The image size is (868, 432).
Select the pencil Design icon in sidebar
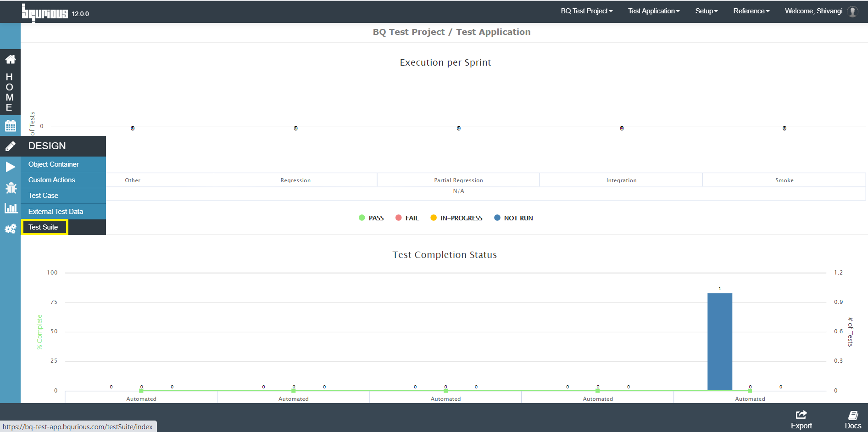click(x=10, y=146)
